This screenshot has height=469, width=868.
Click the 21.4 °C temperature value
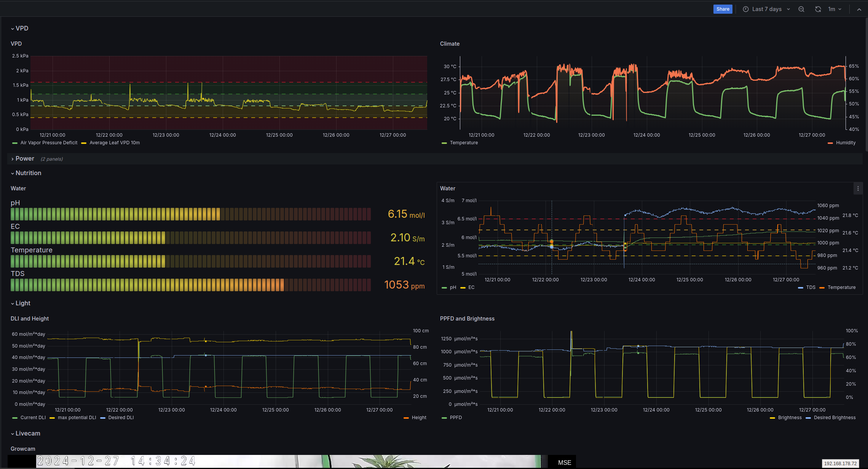coord(409,262)
